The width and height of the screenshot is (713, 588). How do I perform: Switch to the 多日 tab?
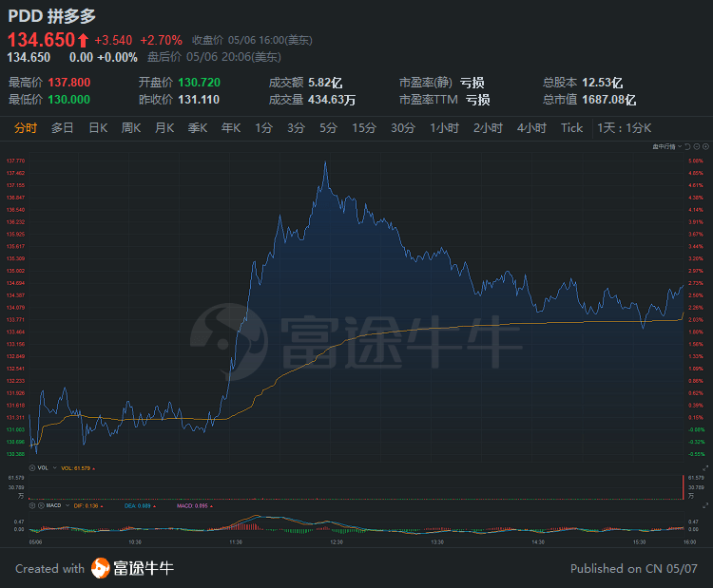(63, 128)
